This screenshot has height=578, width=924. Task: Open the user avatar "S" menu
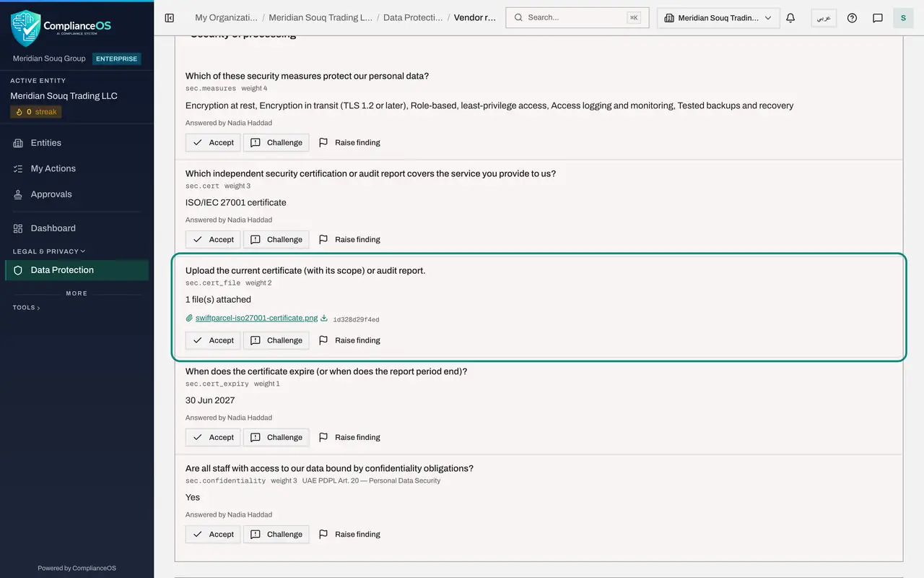pyautogui.click(x=903, y=18)
